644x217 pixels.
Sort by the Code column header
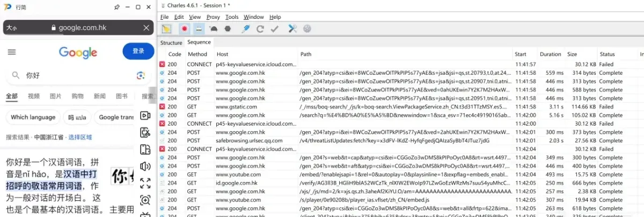tap(175, 54)
